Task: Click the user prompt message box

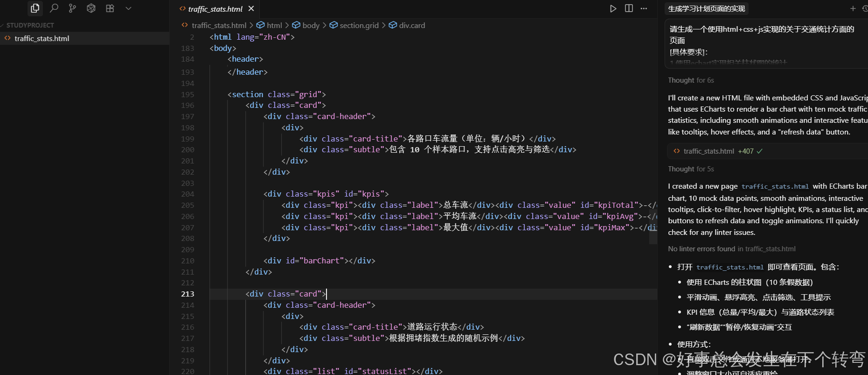Action: click(766, 44)
